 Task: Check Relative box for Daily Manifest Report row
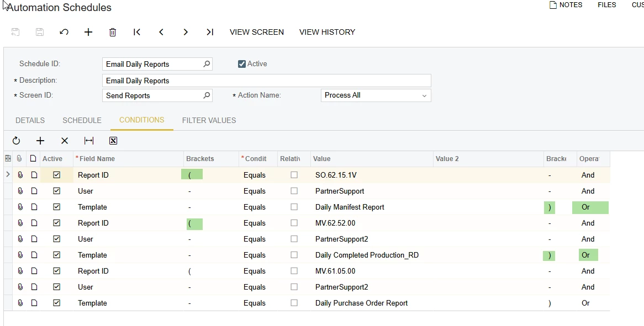tap(294, 207)
